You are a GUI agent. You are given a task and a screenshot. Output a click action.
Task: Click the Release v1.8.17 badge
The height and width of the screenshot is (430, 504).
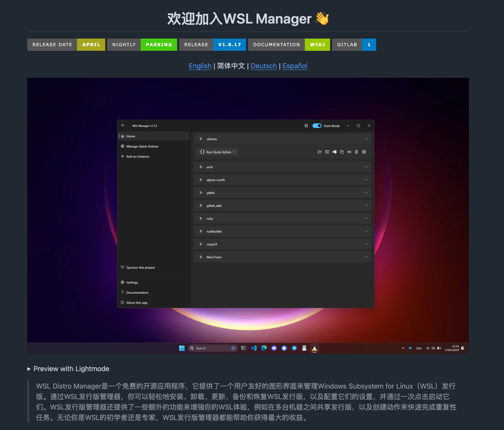tap(213, 45)
